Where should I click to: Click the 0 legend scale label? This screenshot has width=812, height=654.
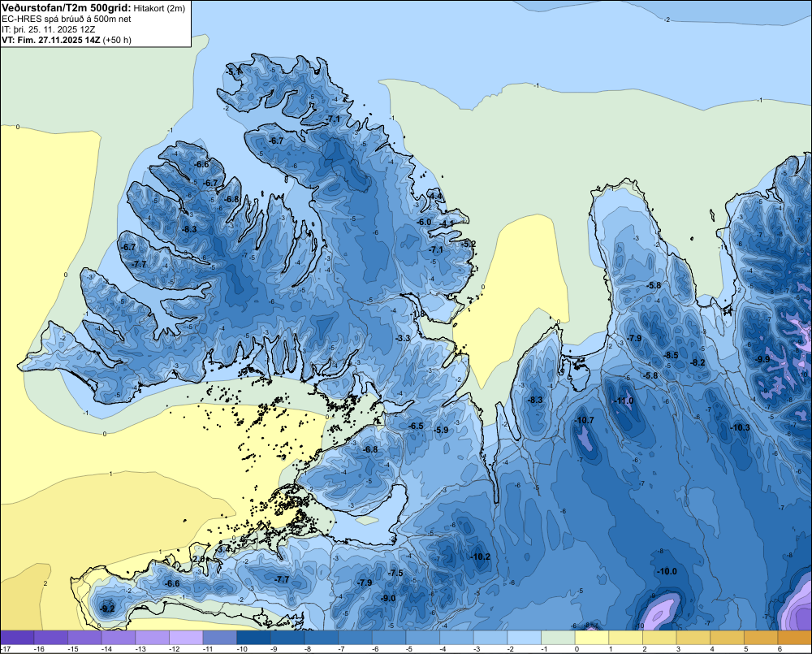577,649
